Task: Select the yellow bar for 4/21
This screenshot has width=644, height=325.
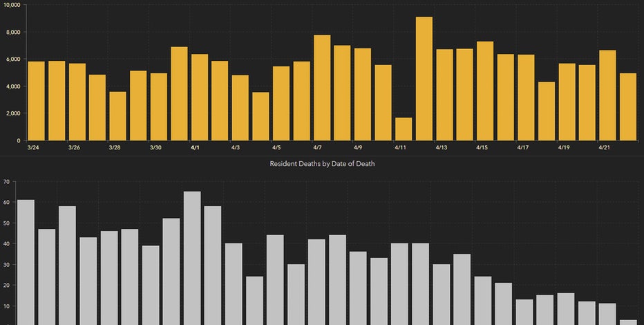Action: point(607,95)
